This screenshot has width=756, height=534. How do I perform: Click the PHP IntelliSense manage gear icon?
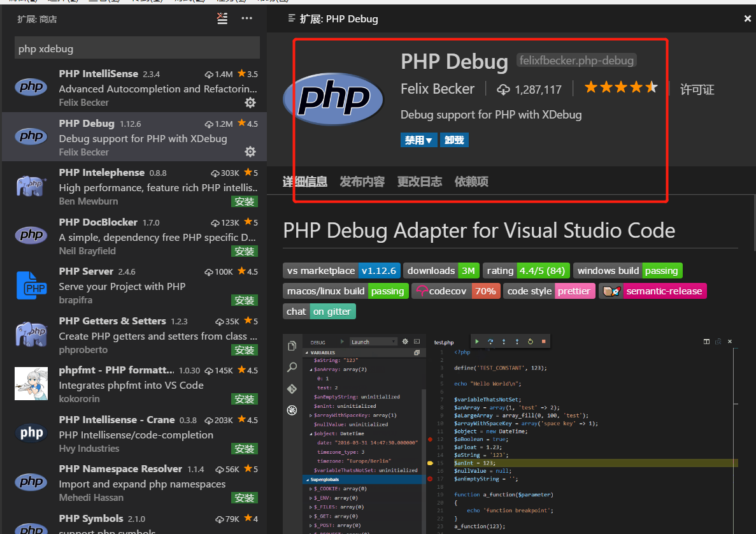(x=250, y=103)
